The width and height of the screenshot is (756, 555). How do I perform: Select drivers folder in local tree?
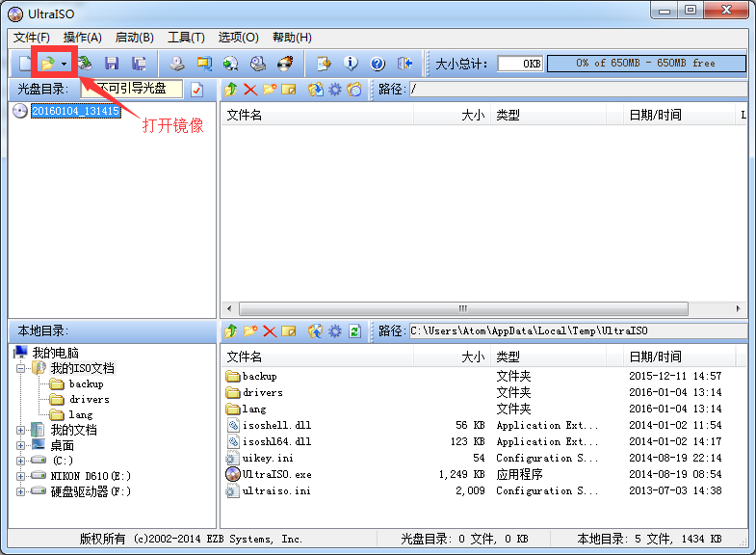click(x=90, y=399)
